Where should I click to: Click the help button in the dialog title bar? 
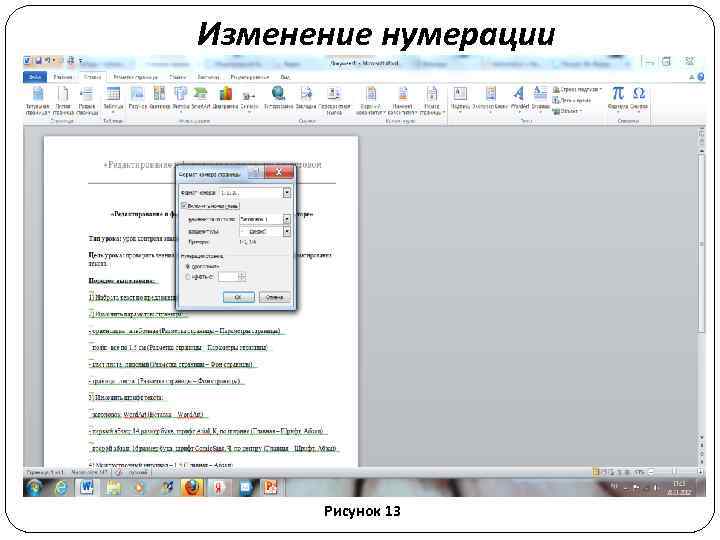click(x=256, y=172)
